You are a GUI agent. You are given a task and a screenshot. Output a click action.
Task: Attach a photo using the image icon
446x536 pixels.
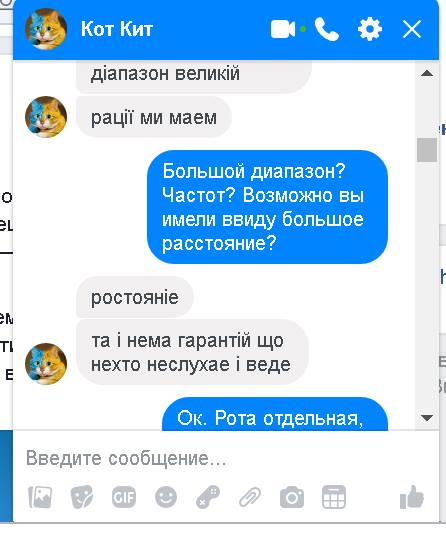(x=40, y=497)
